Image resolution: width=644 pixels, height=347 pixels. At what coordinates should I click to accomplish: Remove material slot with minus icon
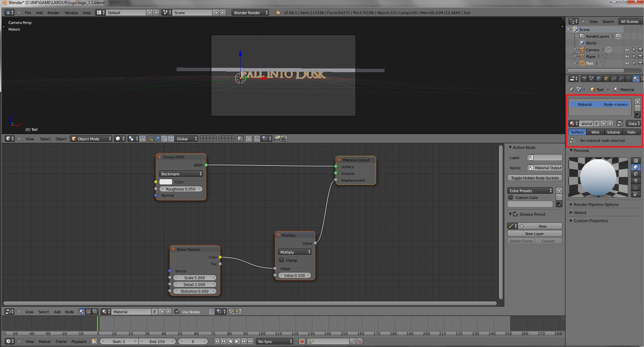click(637, 108)
